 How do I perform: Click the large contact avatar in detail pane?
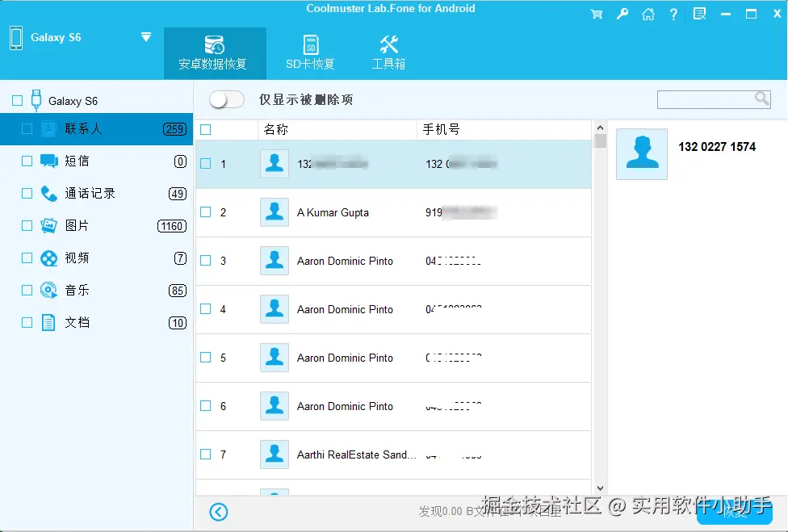tap(642, 154)
